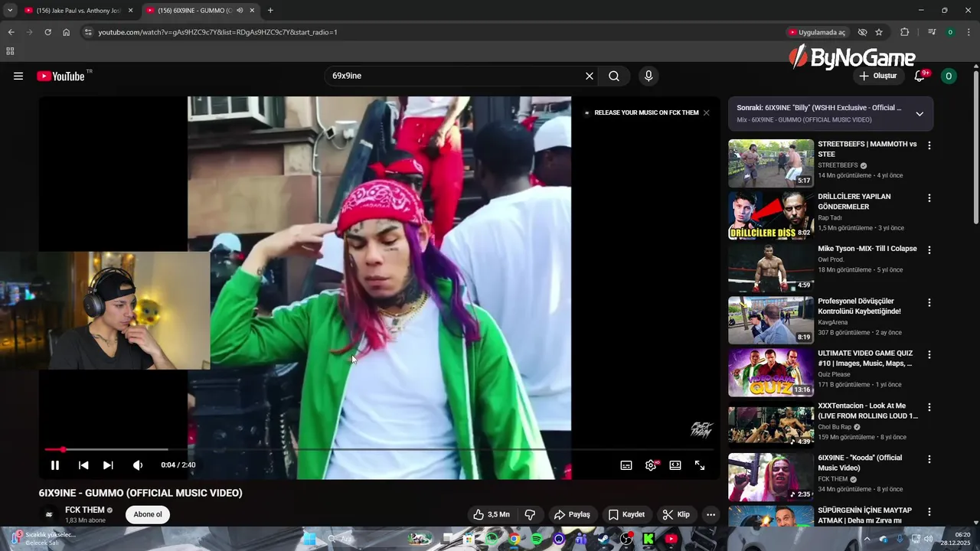Open a new browser tab
This screenshot has height=551, width=980.
[270, 11]
